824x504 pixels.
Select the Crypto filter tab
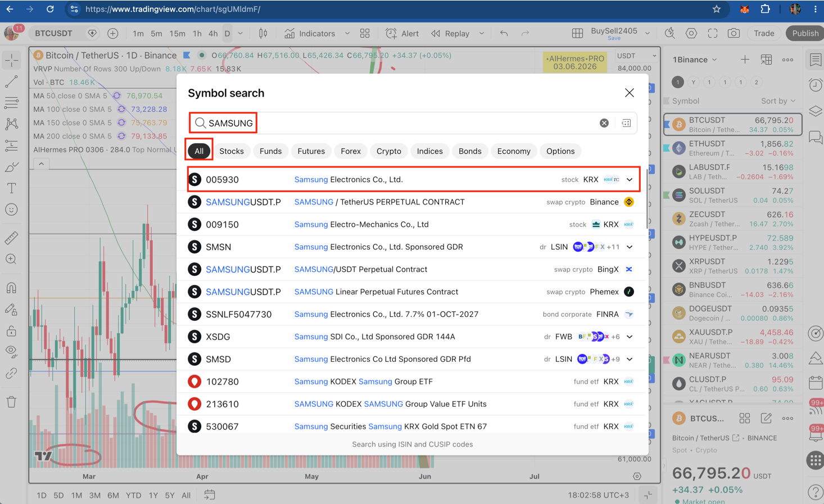pyautogui.click(x=389, y=151)
